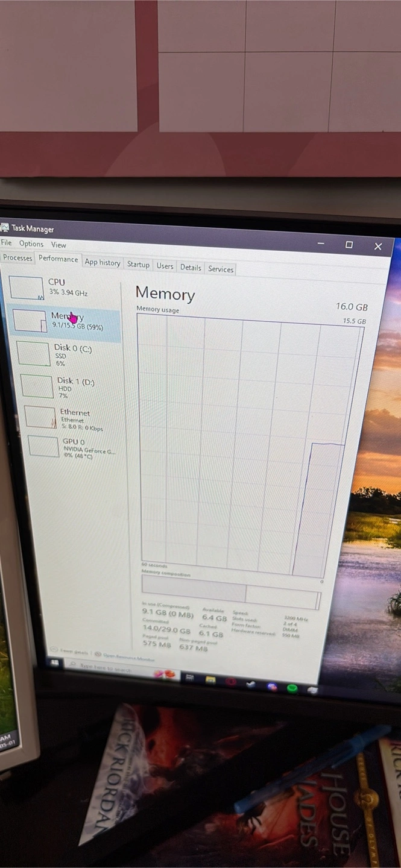Click the 9.1 GB in-use memory value
401x868 pixels.
tap(168, 614)
